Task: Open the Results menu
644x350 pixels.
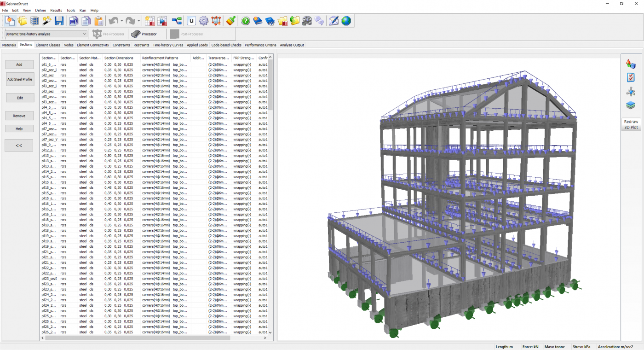Action: click(56, 10)
